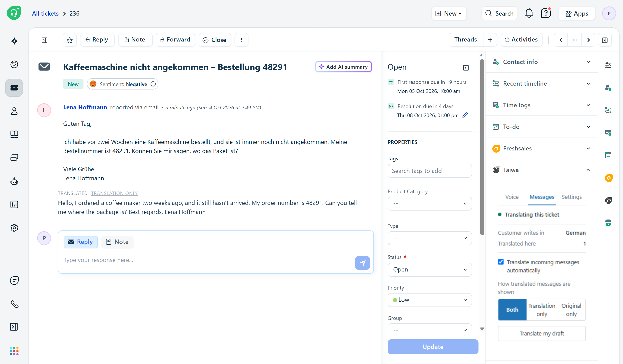Image resolution: width=623 pixels, height=364 pixels.
Task: Click the properties panel scrollbar thumb
Action: click(x=482, y=147)
